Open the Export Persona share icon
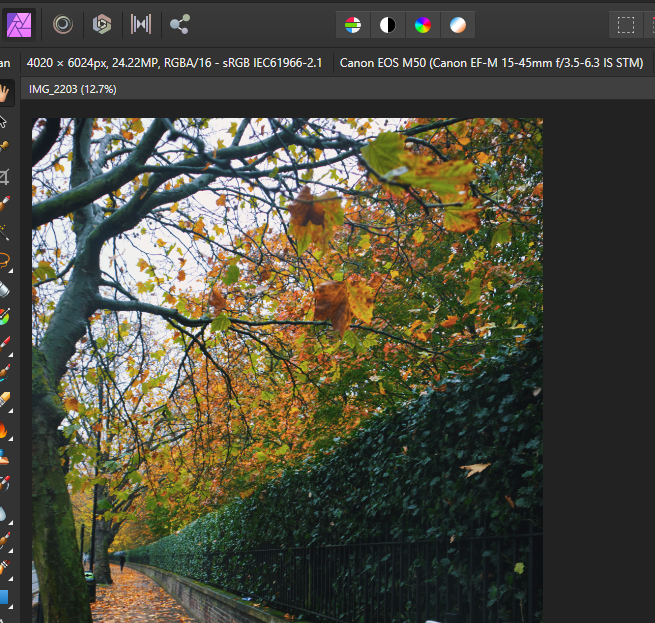Viewport: 655px width, 623px height. point(180,25)
